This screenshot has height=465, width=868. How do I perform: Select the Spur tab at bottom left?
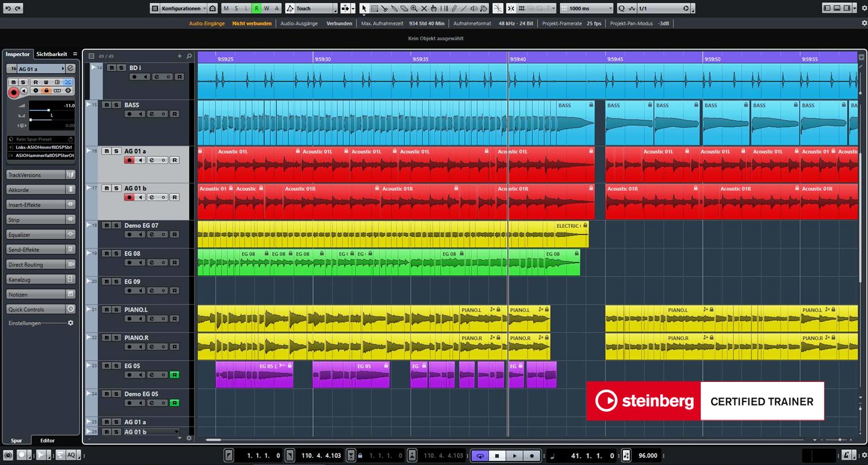click(16, 440)
